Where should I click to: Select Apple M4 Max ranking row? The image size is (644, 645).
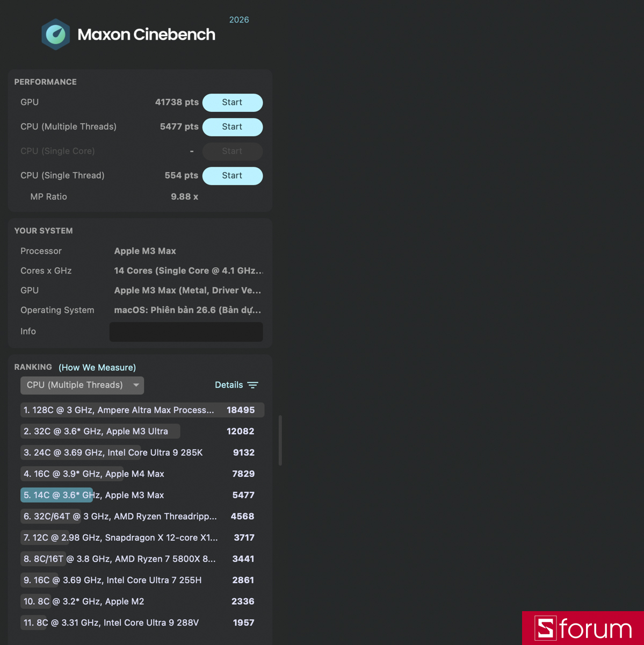[x=142, y=474]
